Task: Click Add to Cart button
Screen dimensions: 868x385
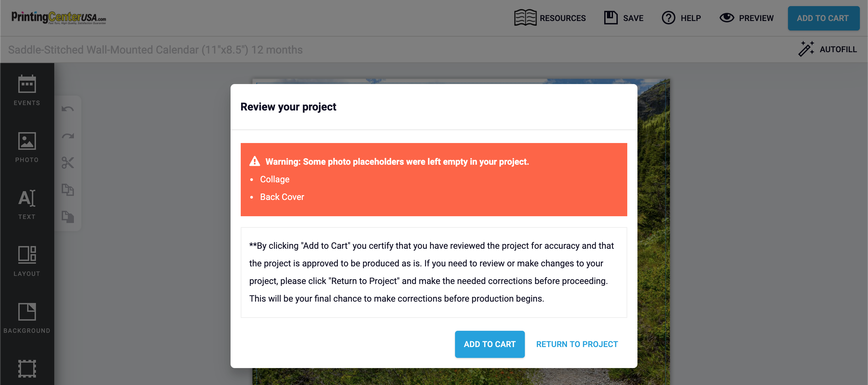Action: [489, 344]
